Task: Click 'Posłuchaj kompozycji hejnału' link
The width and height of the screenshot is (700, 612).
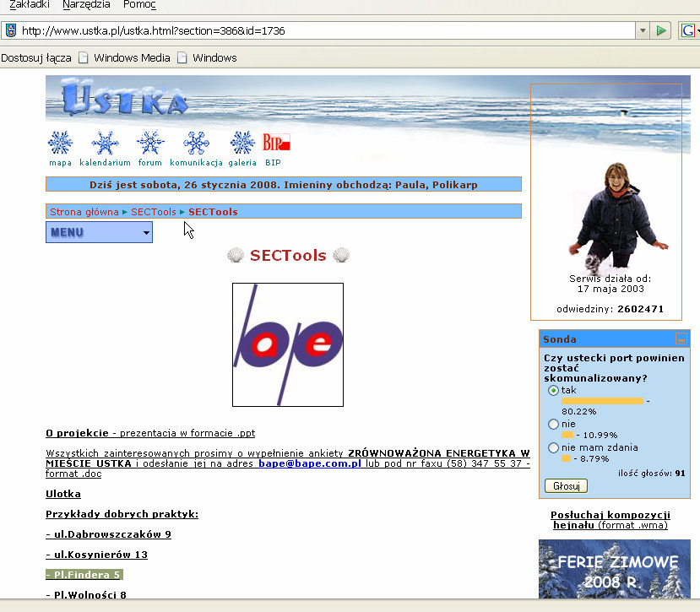Action: tap(610, 520)
